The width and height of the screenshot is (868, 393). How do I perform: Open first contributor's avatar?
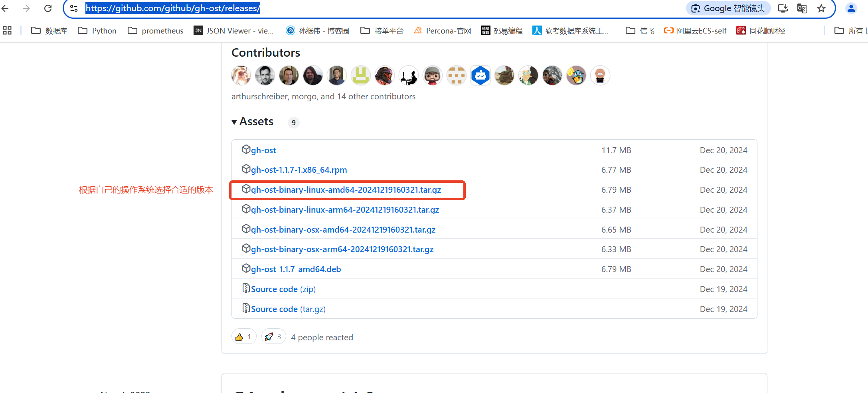click(241, 75)
